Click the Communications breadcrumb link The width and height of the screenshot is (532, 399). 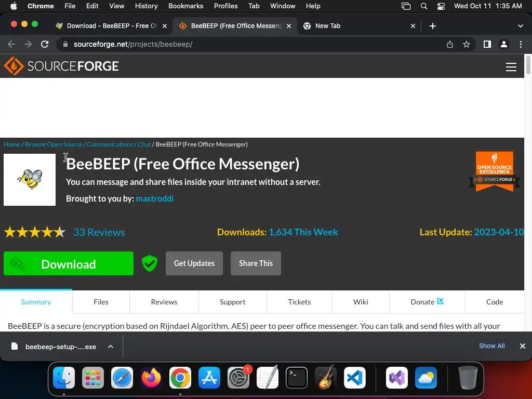point(110,144)
